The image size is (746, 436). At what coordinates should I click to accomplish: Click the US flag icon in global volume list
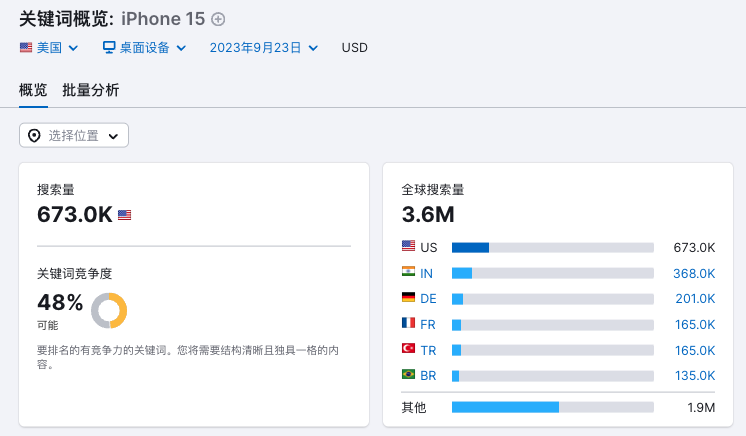(408, 246)
